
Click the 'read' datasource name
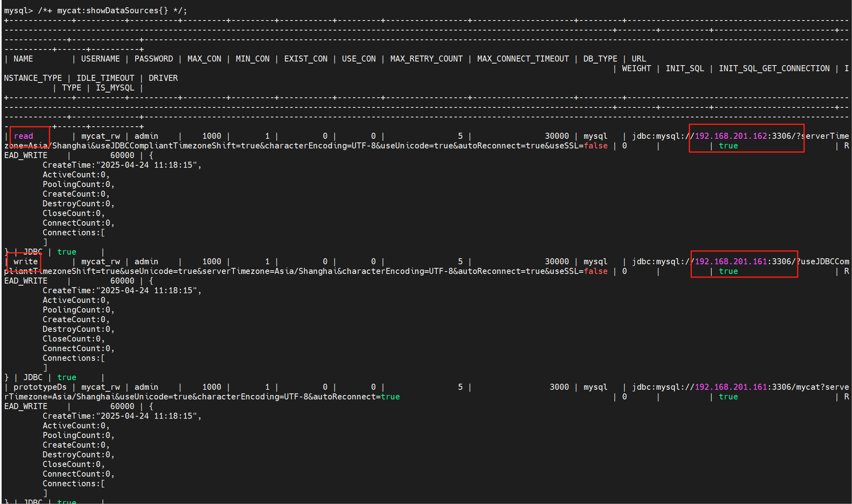pos(23,136)
